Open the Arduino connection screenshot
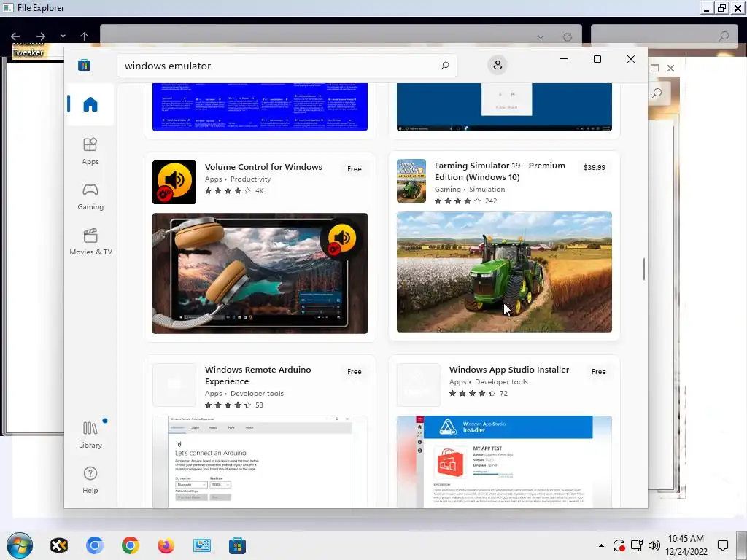 [x=260, y=462]
